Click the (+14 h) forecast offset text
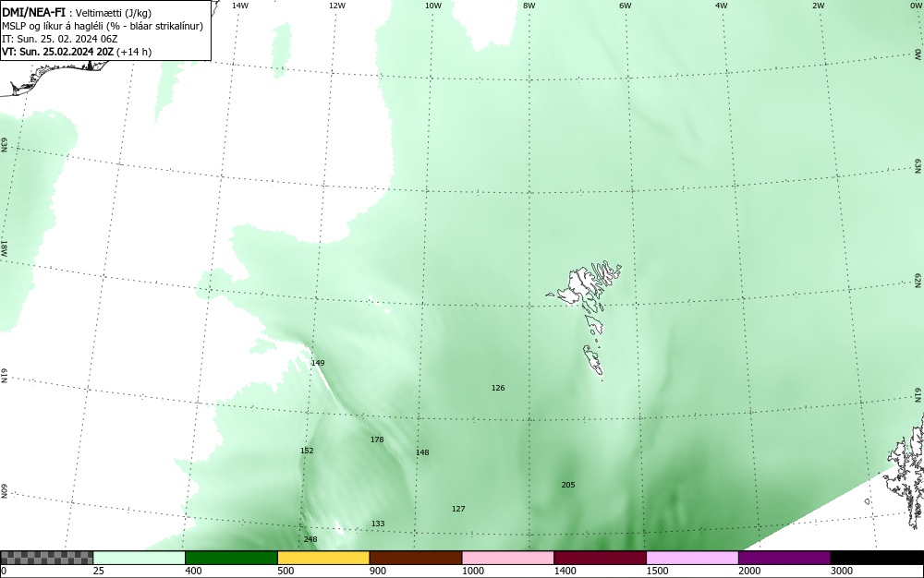Screen dimensions: 924x578 tap(134, 52)
